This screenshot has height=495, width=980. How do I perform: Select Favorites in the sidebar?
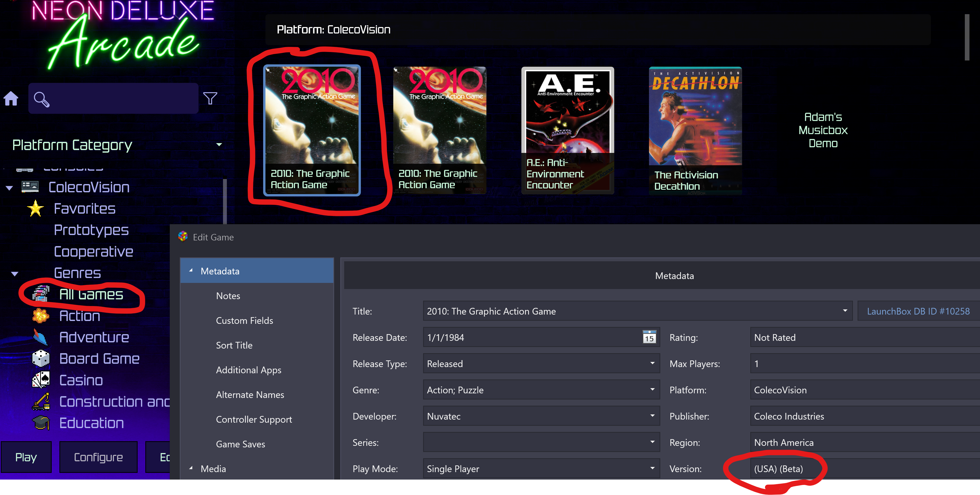(84, 208)
